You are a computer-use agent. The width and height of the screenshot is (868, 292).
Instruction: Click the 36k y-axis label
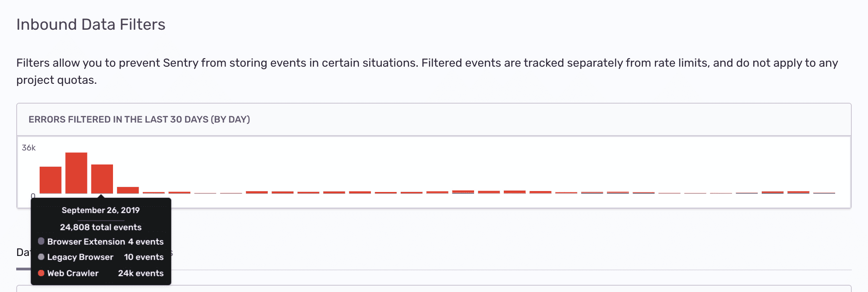click(28, 148)
